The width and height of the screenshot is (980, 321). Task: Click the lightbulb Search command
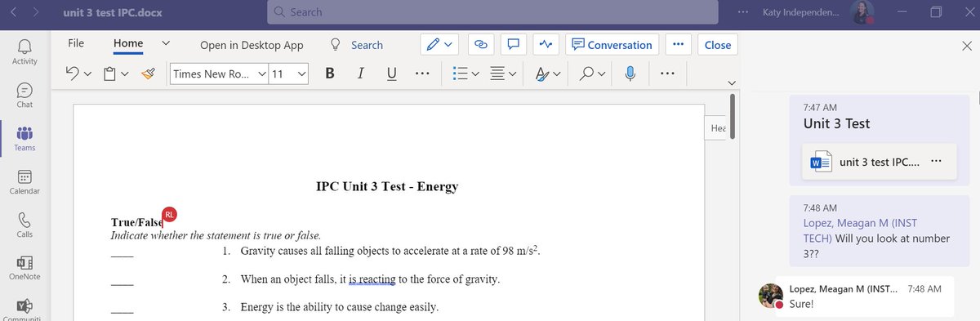[x=357, y=45]
